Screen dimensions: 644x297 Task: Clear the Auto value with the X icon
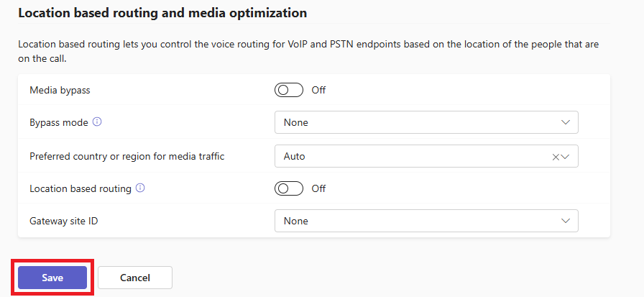556,157
